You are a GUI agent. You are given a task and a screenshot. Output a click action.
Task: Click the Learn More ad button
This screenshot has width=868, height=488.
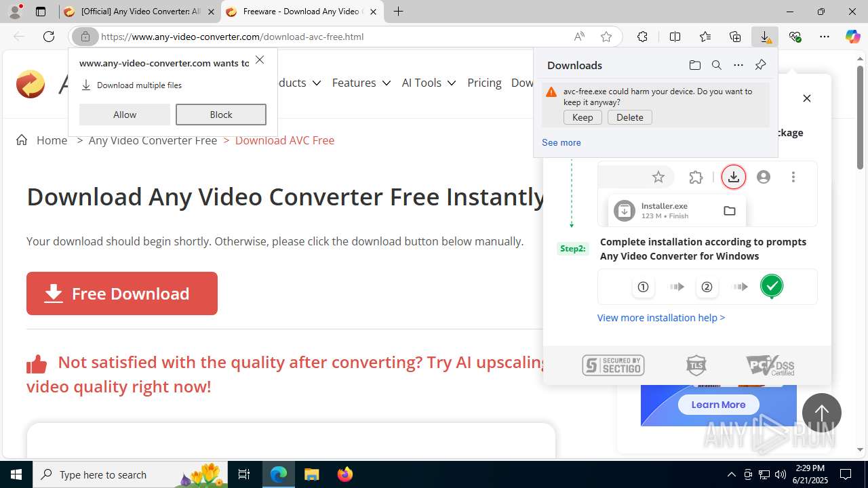pos(718,405)
